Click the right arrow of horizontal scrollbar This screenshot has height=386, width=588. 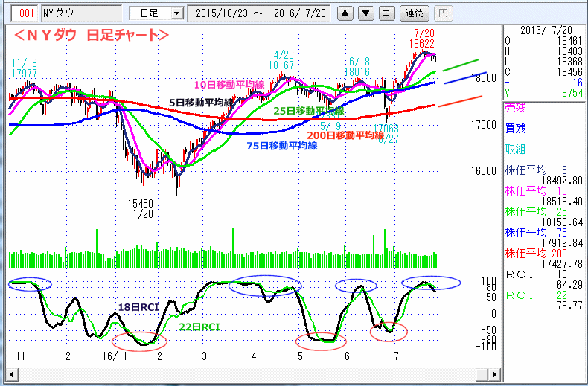tap(495, 374)
